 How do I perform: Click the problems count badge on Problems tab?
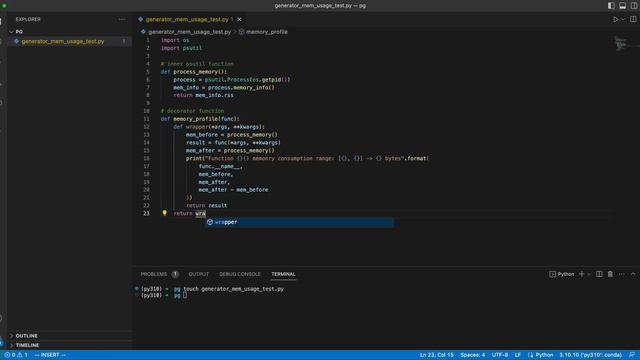(175, 274)
